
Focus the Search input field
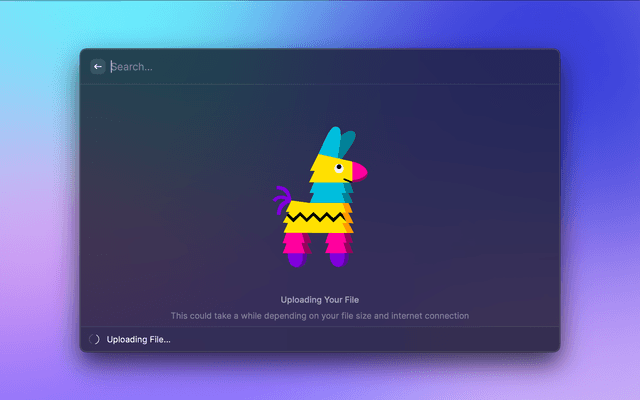point(300,67)
